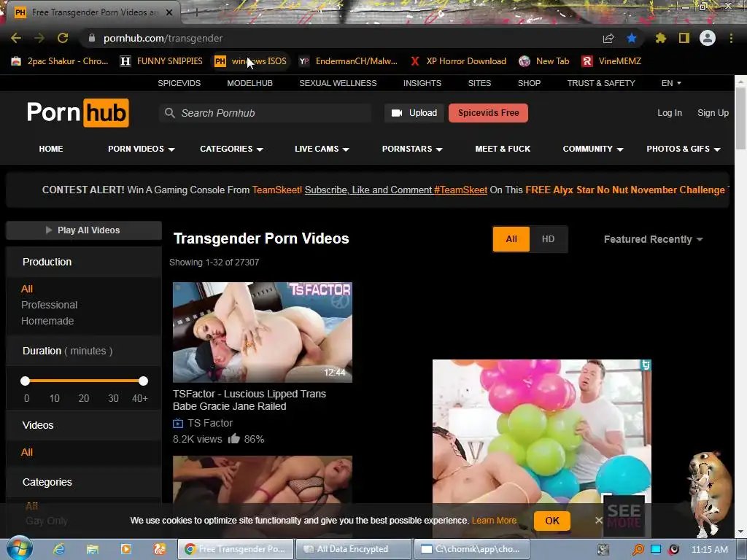This screenshot has width=747, height=560.
Task: Accept cookies with the OK button
Action: [552, 521]
